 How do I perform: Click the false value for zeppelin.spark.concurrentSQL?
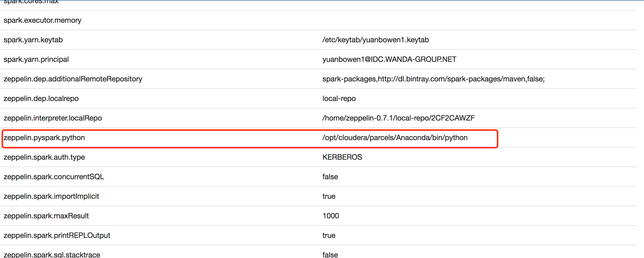pos(330,177)
